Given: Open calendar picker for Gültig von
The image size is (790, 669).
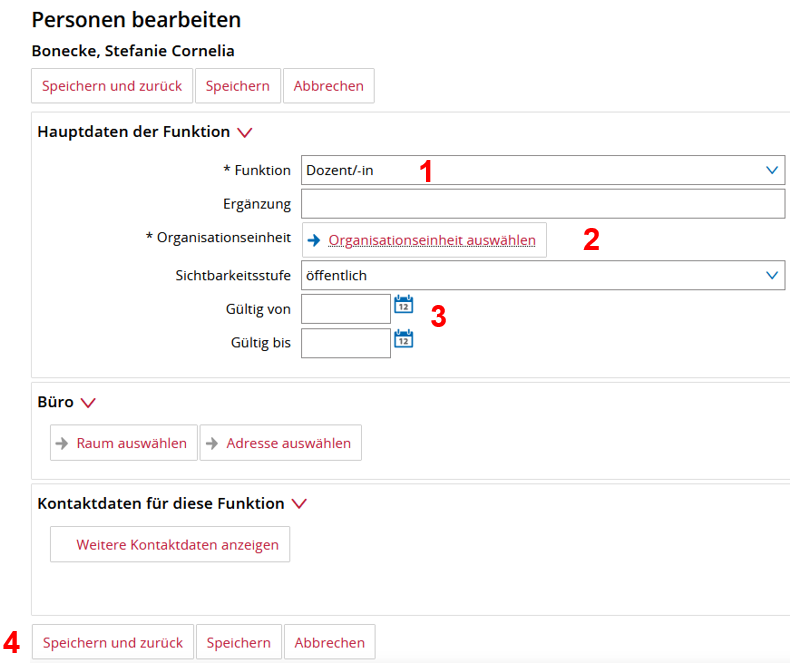Looking at the screenshot, I should click(x=403, y=305).
